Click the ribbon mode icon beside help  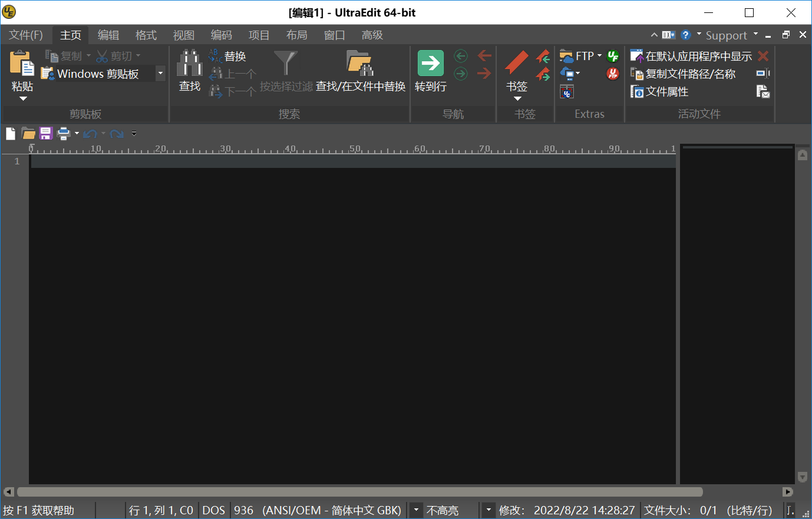pos(669,35)
